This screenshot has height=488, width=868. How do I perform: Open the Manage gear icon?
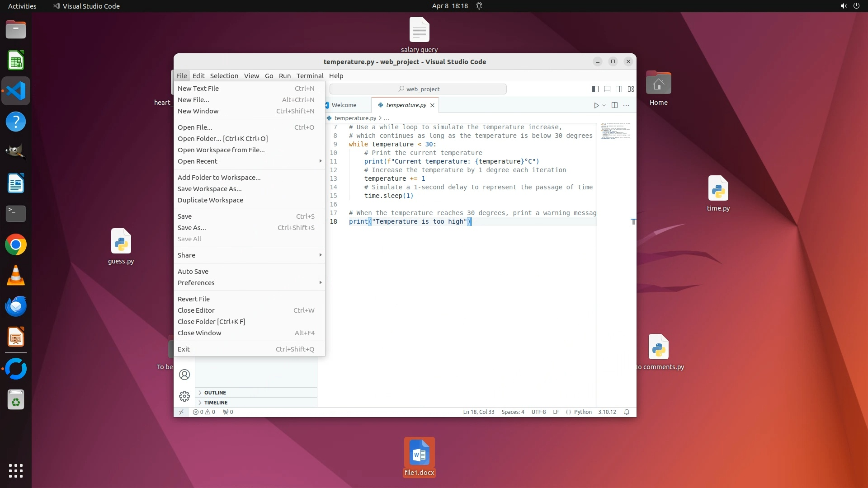tap(184, 396)
